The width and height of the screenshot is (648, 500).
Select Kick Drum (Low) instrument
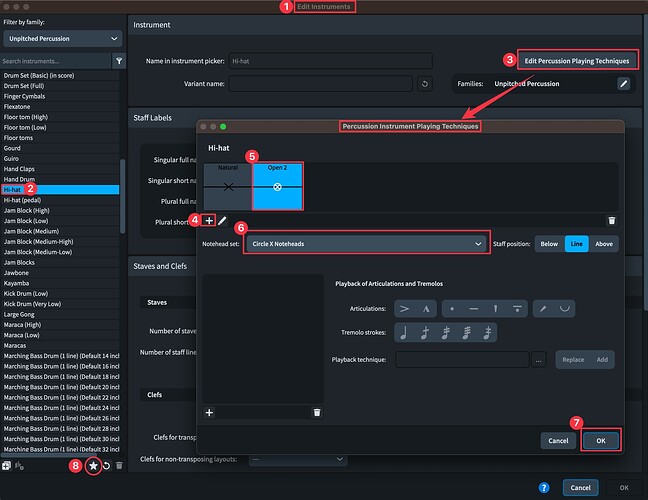coord(60,294)
